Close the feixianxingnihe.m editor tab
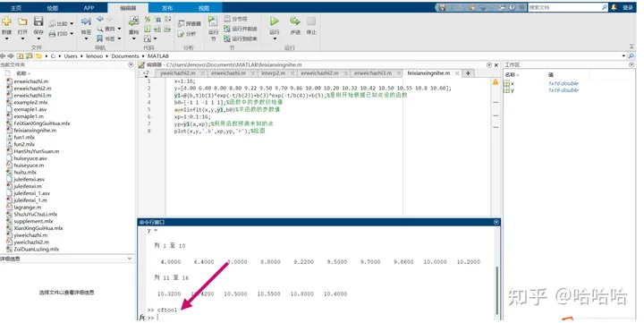644x323 pixels. click(456, 73)
